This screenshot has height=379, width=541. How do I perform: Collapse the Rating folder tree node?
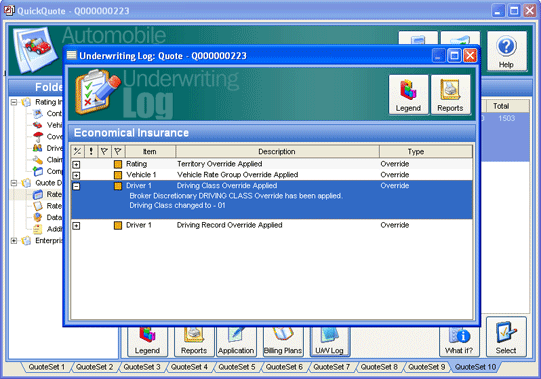point(14,102)
